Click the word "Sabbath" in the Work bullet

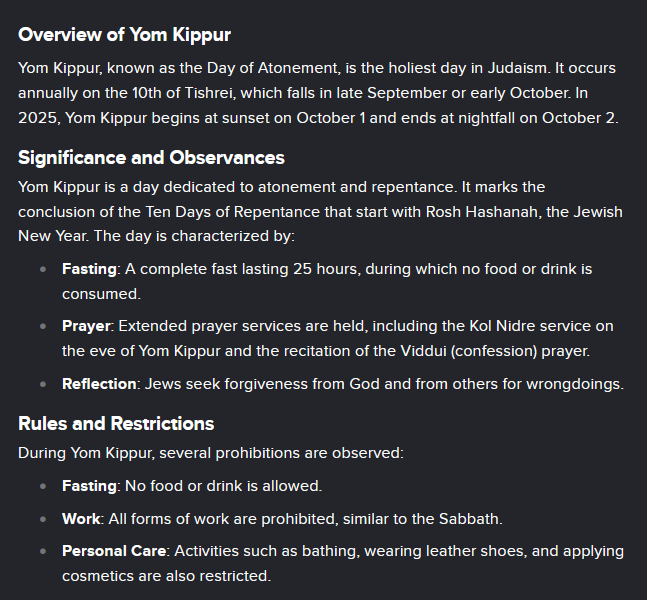(472, 519)
